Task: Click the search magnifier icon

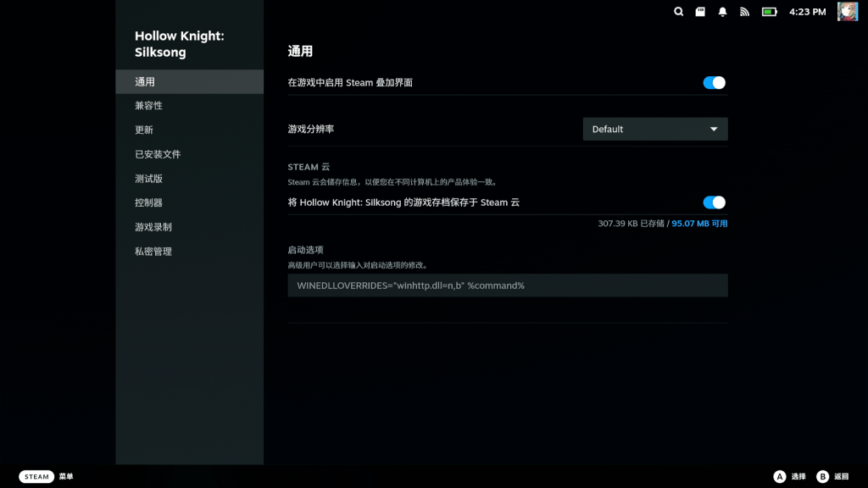Action: (x=679, y=12)
